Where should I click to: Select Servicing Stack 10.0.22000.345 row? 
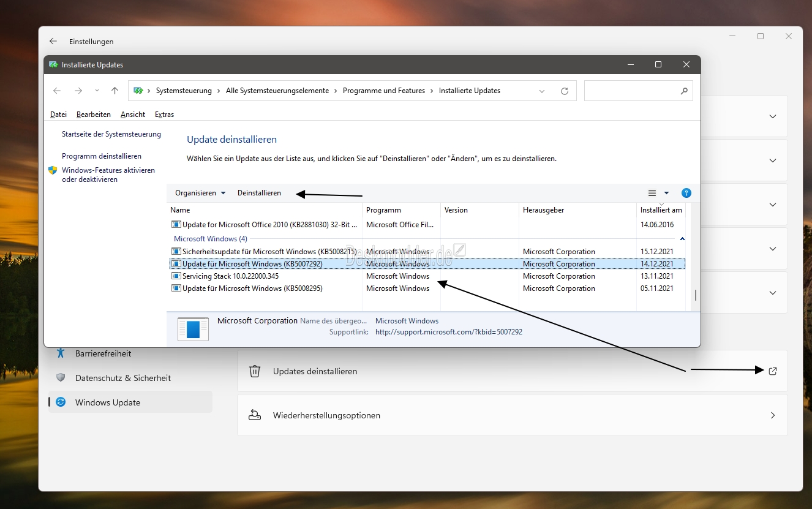tap(427, 276)
